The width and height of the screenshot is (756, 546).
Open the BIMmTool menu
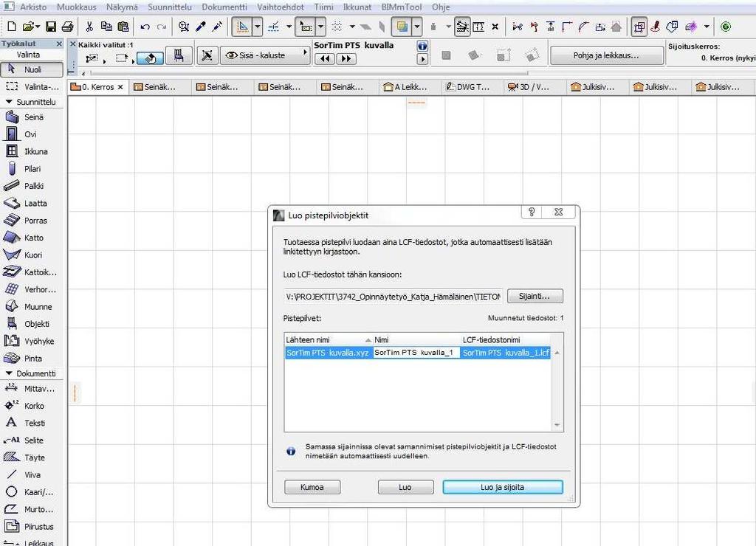click(401, 7)
